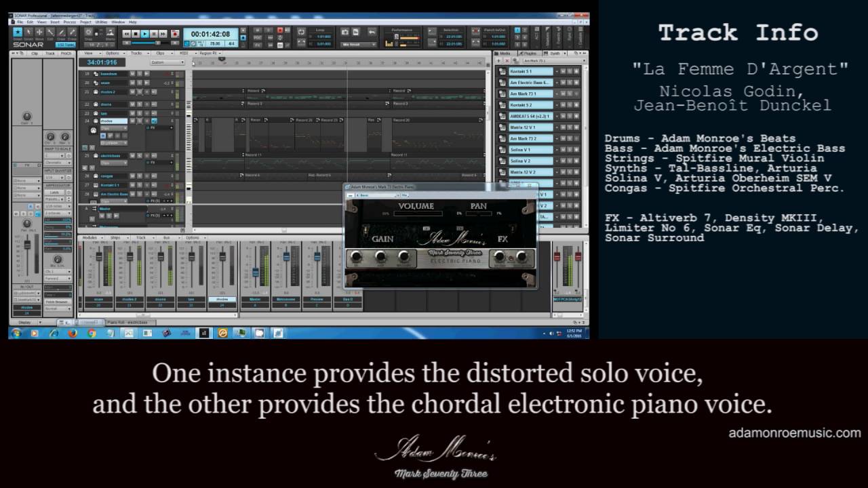
Task: Click the 34:01:916 now-time display
Action: (102, 62)
